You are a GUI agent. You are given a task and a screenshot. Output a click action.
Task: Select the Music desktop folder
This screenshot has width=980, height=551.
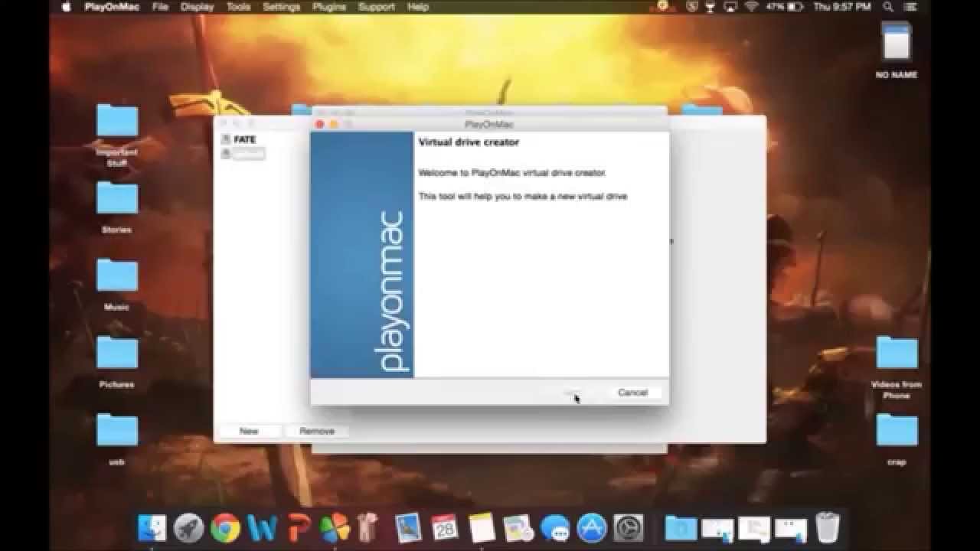117,284
